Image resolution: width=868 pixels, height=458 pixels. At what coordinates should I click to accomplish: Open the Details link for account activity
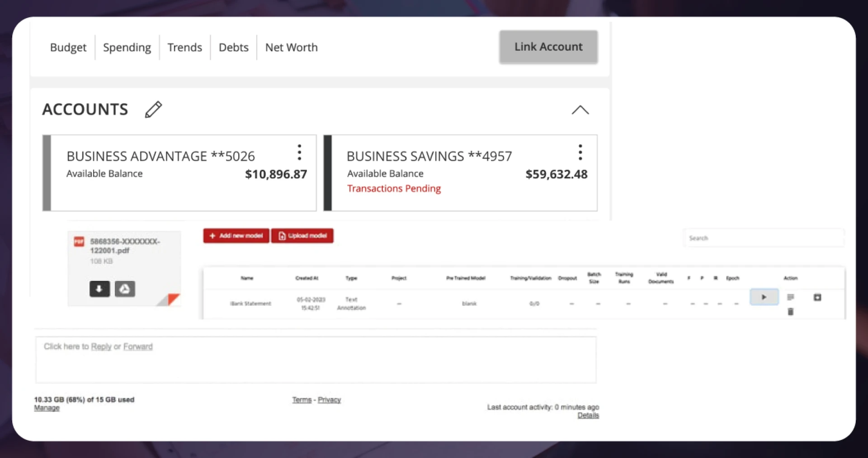(588, 415)
